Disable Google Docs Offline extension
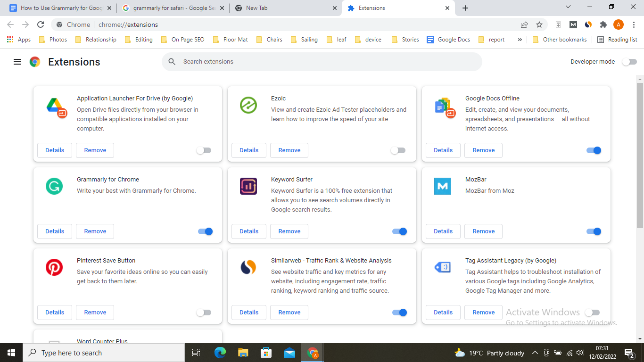This screenshot has width=644, height=362. 594,150
